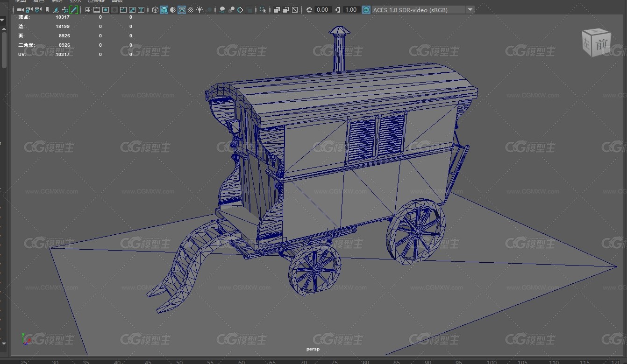Toggle the Safe Title display
The width and height of the screenshot is (627, 364).
(x=141, y=10)
